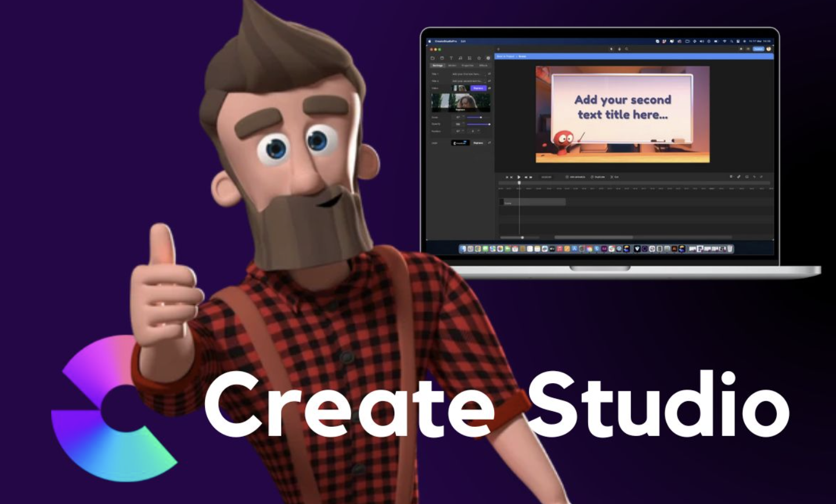Click the link icon on the Title 1 row
Screen dimensions: 836x504
pyautogui.click(x=489, y=74)
